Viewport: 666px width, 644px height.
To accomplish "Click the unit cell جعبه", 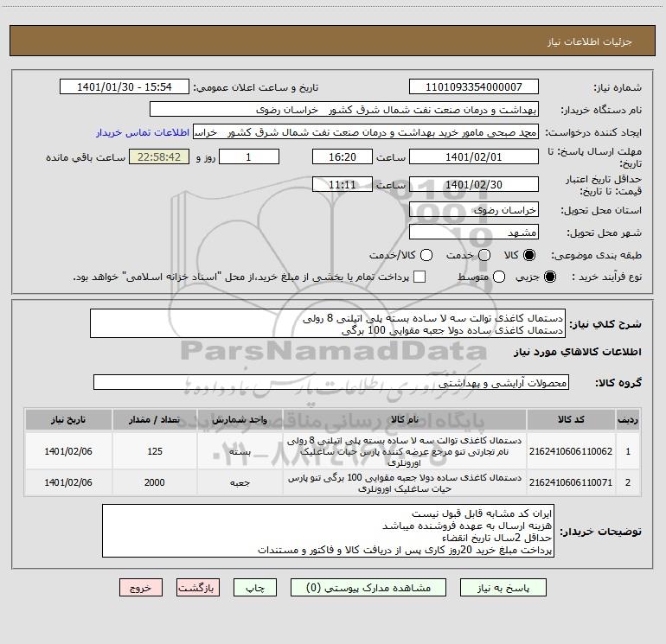I will [240, 482].
